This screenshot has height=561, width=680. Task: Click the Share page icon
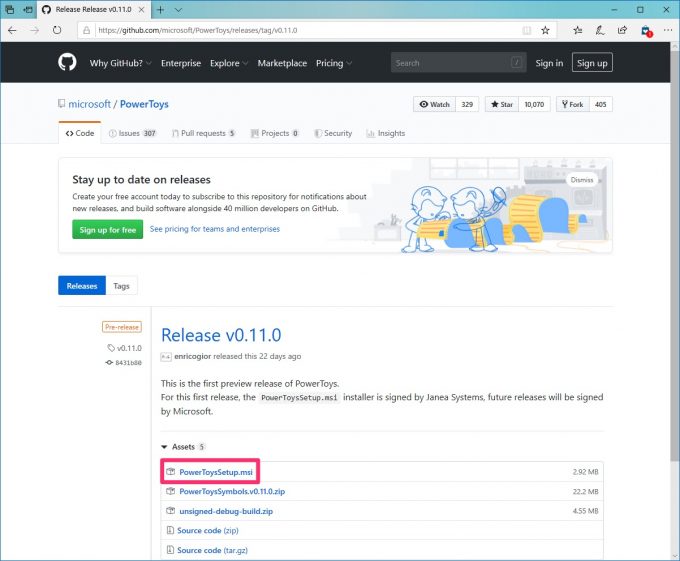click(x=622, y=30)
